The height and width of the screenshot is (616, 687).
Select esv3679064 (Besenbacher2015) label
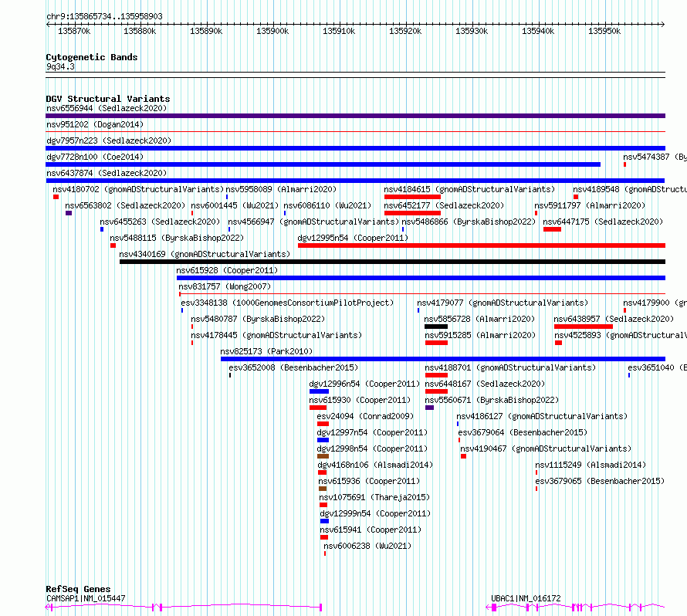(x=523, y=432)
